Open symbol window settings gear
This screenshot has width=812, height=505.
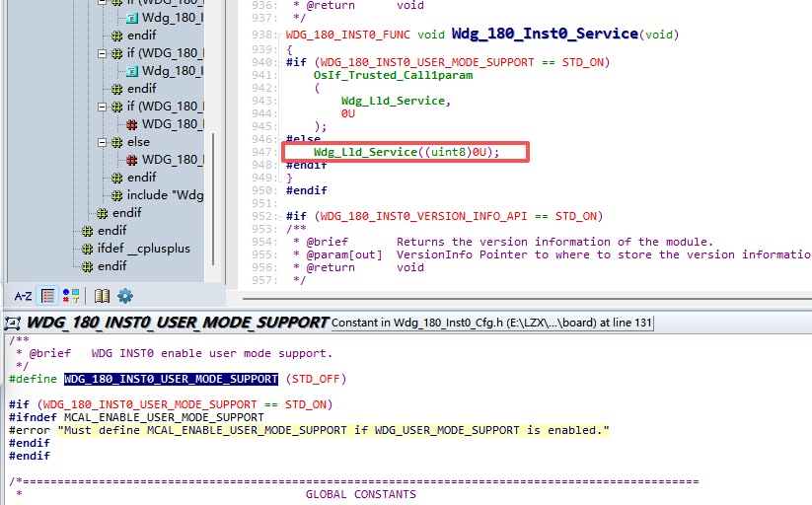point(125,296)
